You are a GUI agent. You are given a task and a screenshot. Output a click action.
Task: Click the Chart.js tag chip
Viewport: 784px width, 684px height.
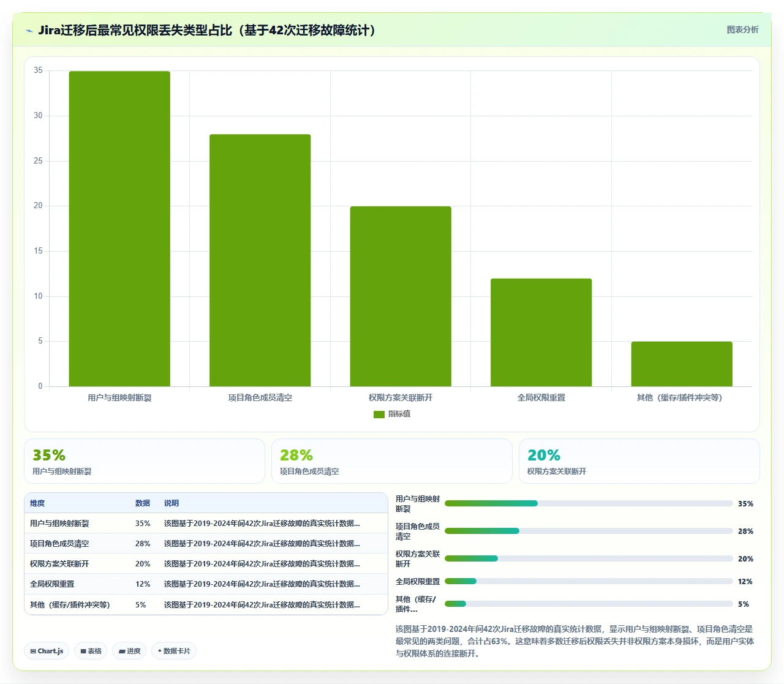click(x=47, y=651)
